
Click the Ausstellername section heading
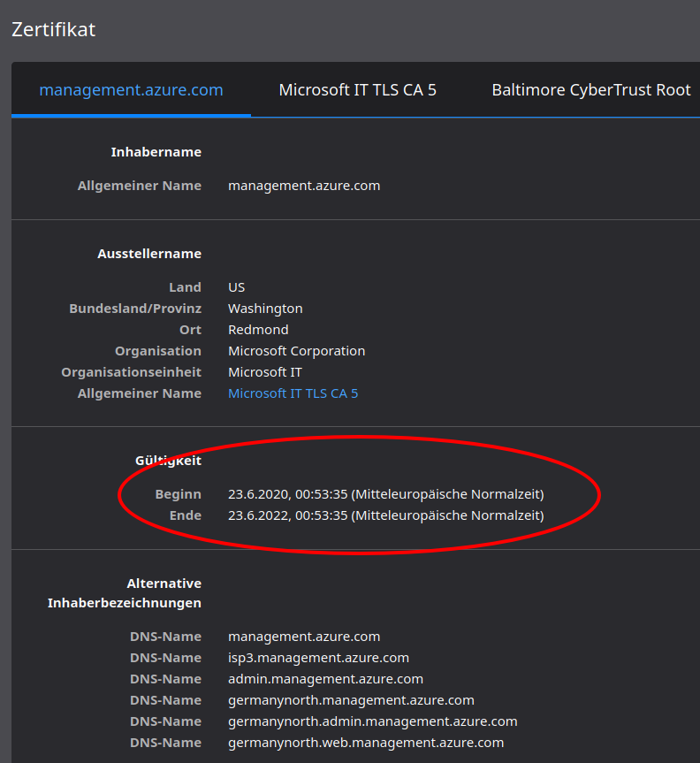pos(149,254)
